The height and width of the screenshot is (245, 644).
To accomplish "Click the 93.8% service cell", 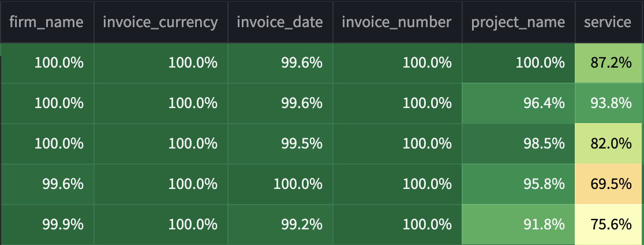I will 609,103.
